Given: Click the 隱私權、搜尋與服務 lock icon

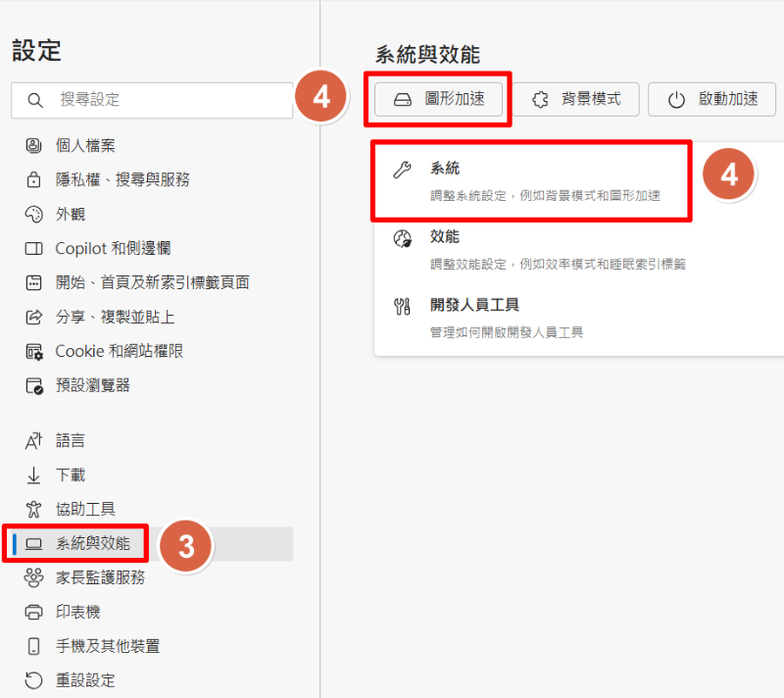Looking at the screenshot, I should click(34, 180).
